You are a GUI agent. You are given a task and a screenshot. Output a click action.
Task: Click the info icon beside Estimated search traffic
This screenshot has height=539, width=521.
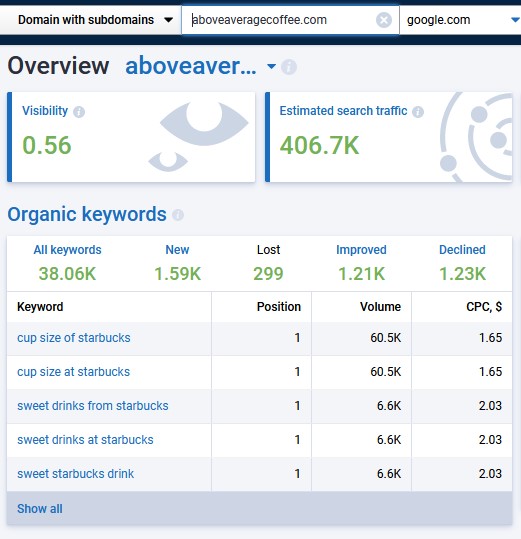pyautogui.click(x=418, y=112)
